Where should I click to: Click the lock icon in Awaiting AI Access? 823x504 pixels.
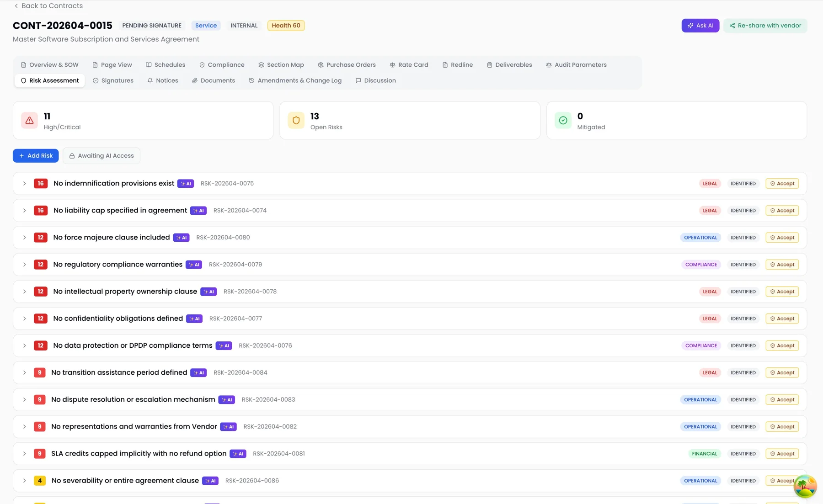72,156
